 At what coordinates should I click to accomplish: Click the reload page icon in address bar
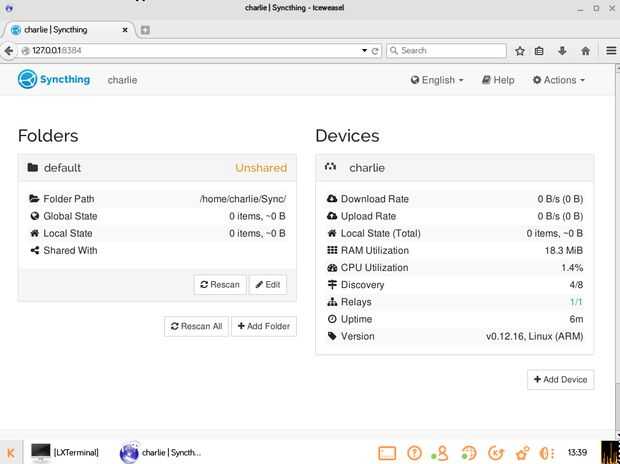tap(375, 51)
